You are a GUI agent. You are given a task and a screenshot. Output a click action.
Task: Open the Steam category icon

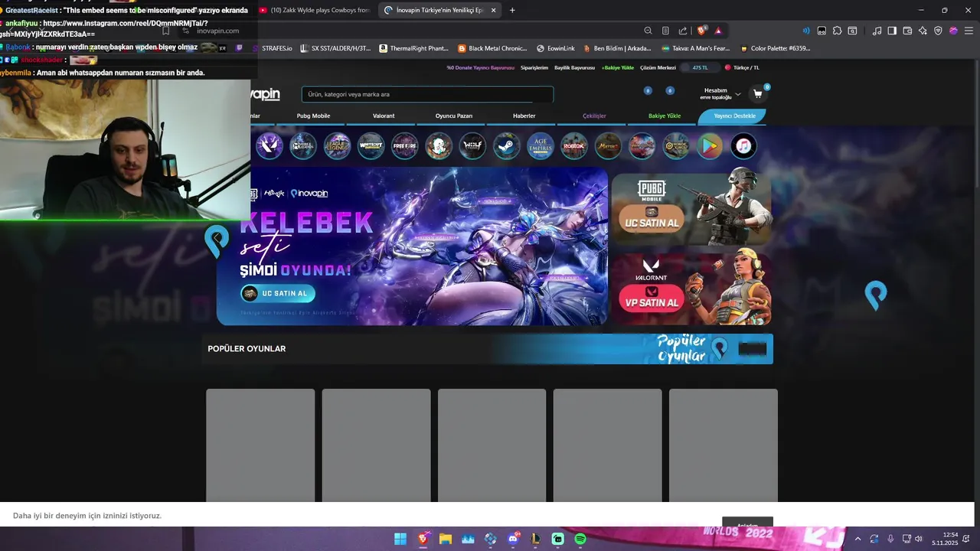coord(506,145)
